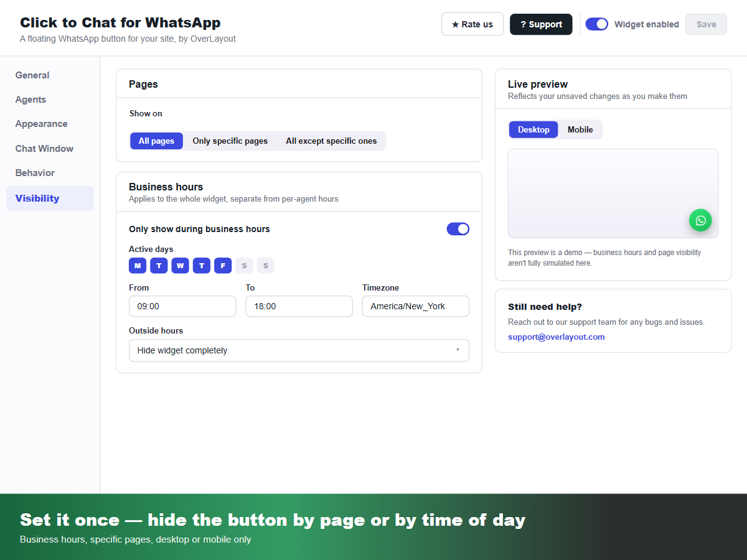Toggle Monday in Active days

click(138, 266)
